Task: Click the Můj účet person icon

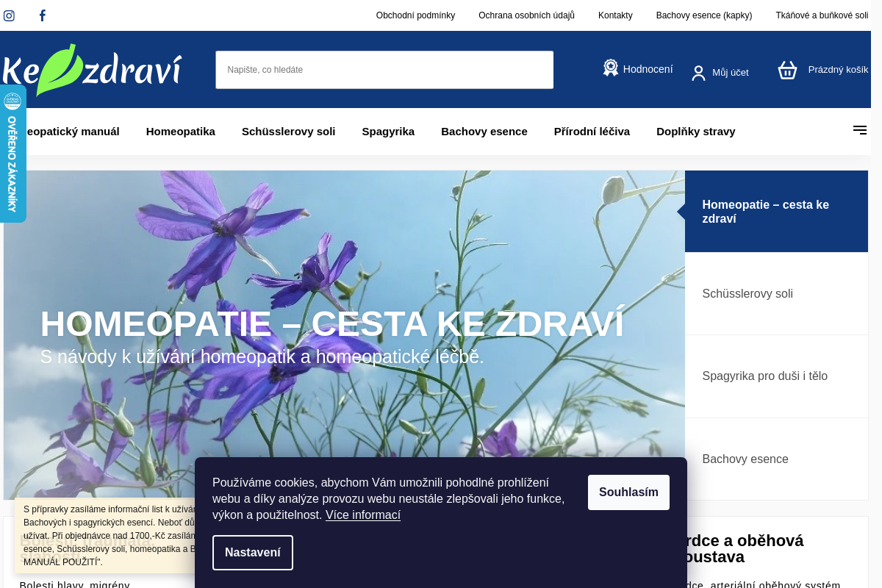Action: [698, 73]
